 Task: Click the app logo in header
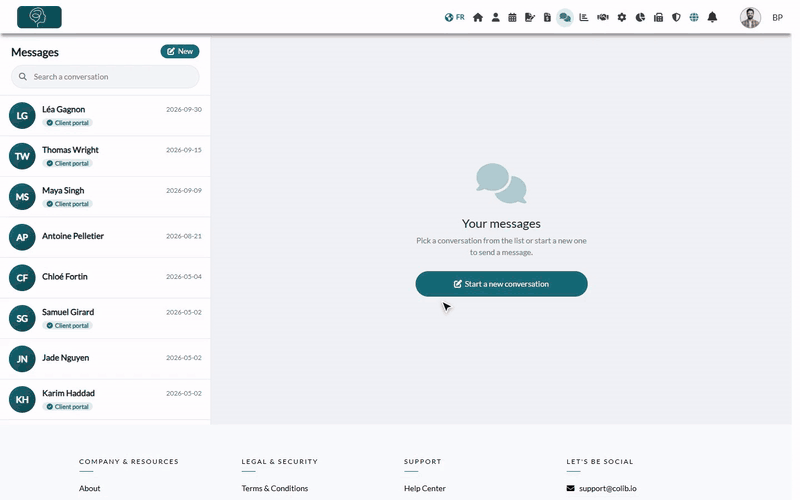(x=39, y=17)
